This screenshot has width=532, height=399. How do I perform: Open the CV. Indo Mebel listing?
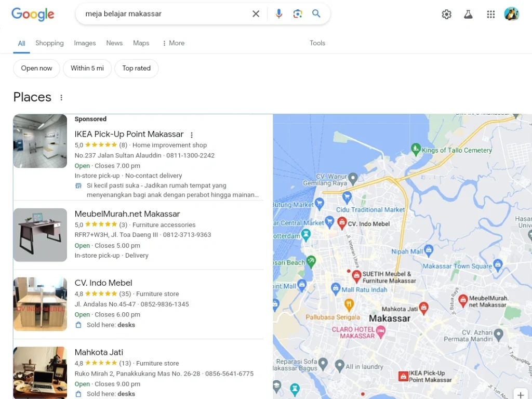pyautogui.click(x=103, y=283)
